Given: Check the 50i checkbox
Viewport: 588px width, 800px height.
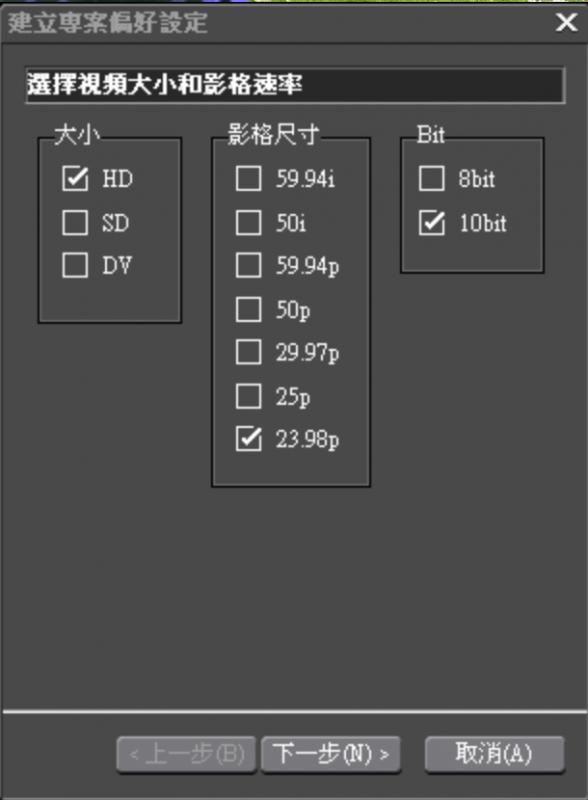Looking at the screenshot, I should click(249, 223).
